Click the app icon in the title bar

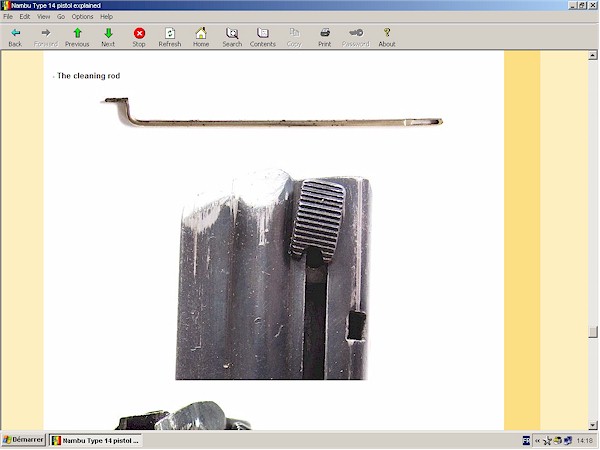click(x=6, y=5)
